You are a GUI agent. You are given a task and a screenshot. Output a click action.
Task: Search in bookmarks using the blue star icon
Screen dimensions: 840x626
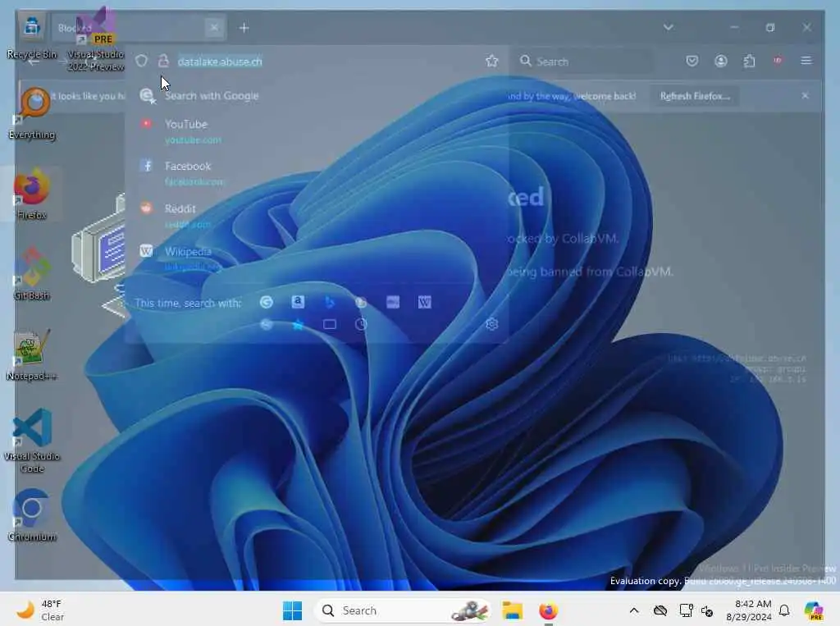point(298,324)
